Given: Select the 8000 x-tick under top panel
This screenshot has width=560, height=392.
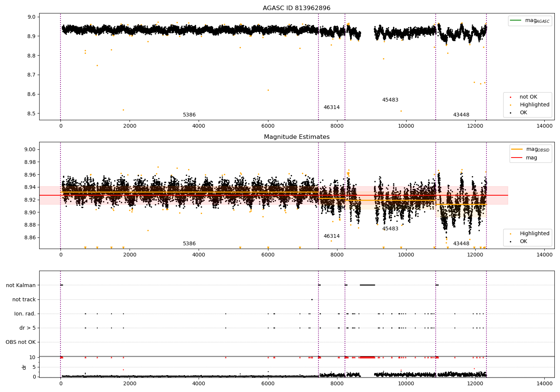Looking at the screenshot, I should [337, 126].
